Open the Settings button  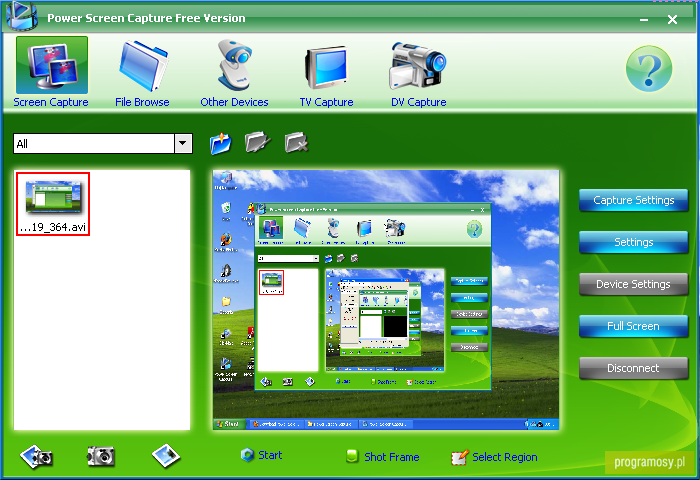[x=633, y=242]
